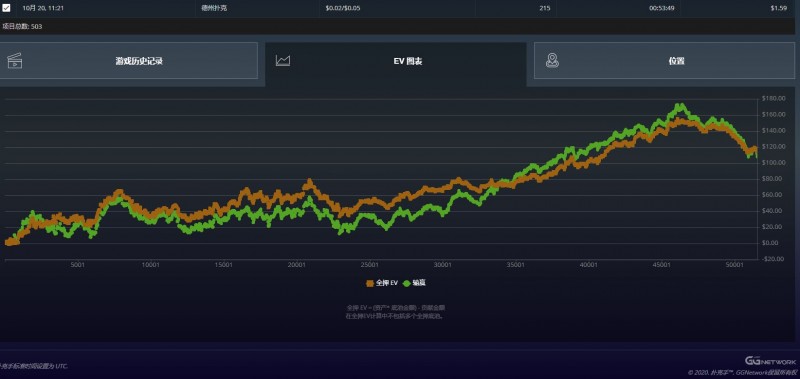Image resolution: width=800 pixels, height=379 pixels.
Task: Click the $0.00 y-axis label
Action: [x=771, y=243]
